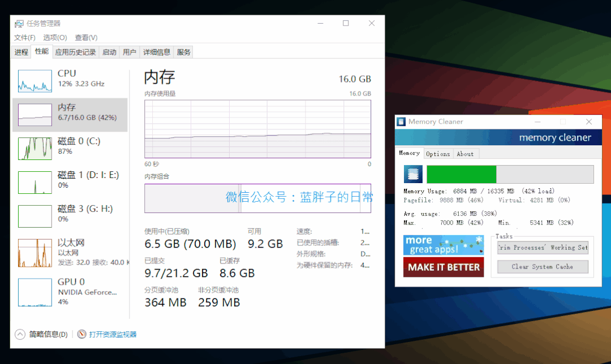This screenshot has height=364, width=611.
Task: Select the 磁盘 3 (G: H:) graph
Action: pos(35,215)
